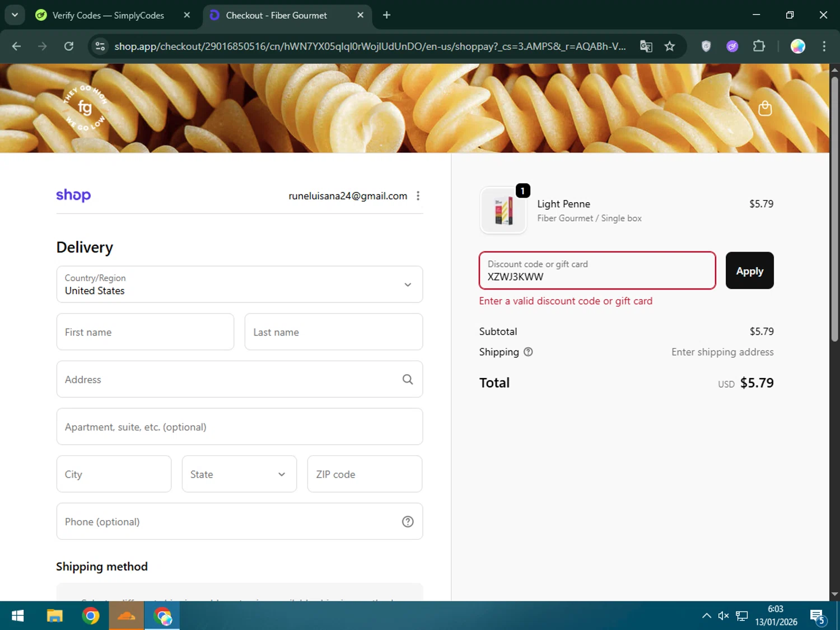Click the Fiber Gourmet fg logo
840x630 pixels.
pyautogui.click(x=85, y=108)
